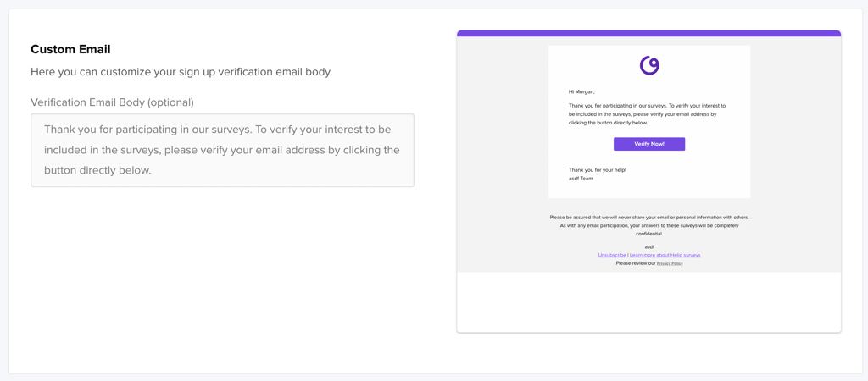Open the Unsubscribe link
Image resolution: width=868 pixels, height=381 pixels.
point(612,255)
